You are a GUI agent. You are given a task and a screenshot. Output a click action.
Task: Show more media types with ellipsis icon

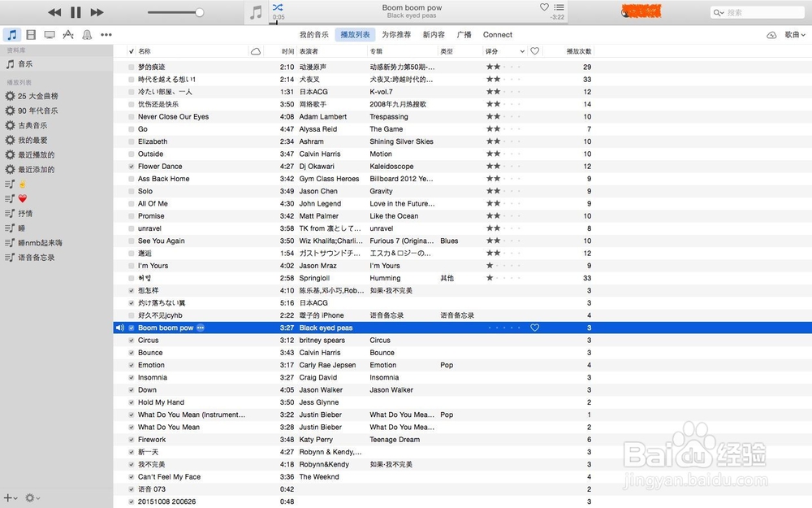tap(106, 35)
